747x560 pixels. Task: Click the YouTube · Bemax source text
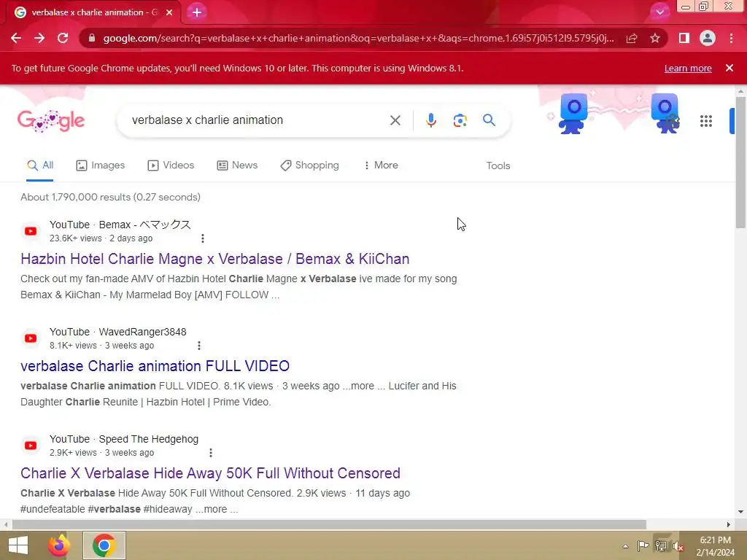point(120,225)
